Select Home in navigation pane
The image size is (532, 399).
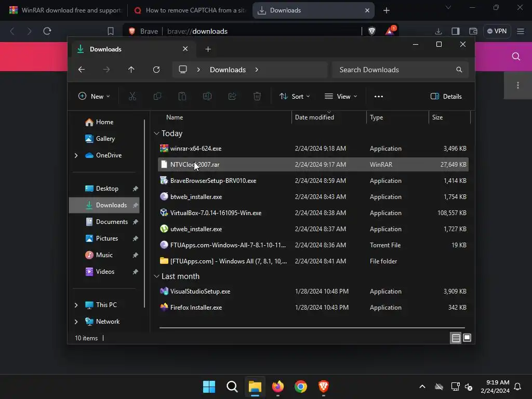tap(104, 122)
